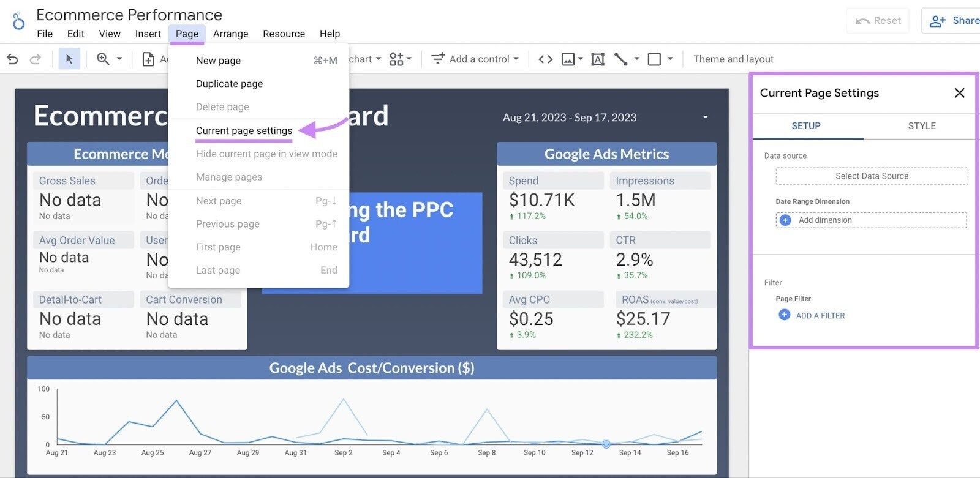This screenshot has width=980, height=478.
Task: Click the URL embed code icon
Action: click(x=545, y=59)
